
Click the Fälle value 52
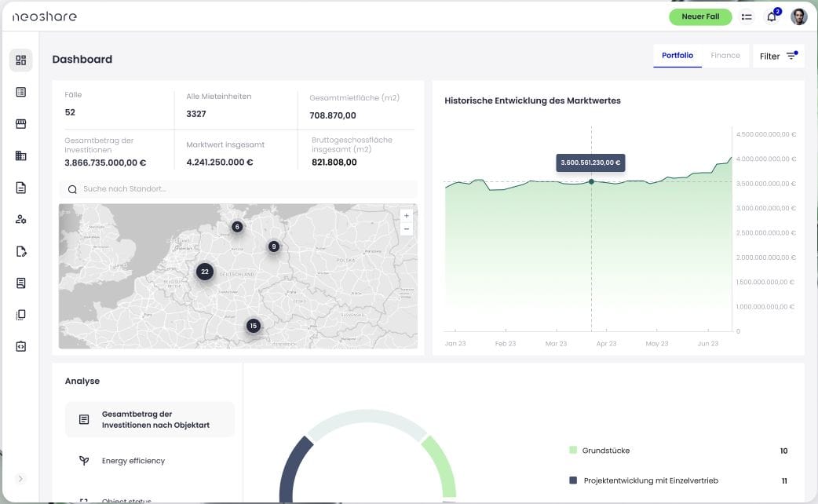[x=70, y=113]
